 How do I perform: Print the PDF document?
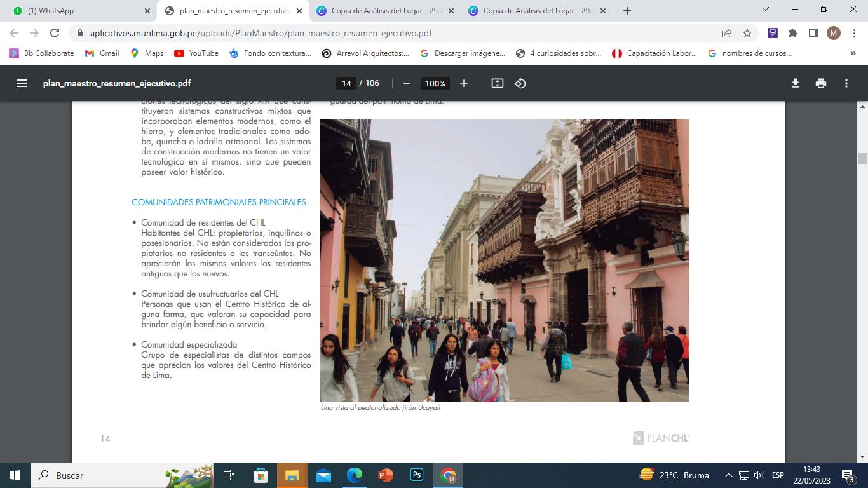click(x=821, y=83)
